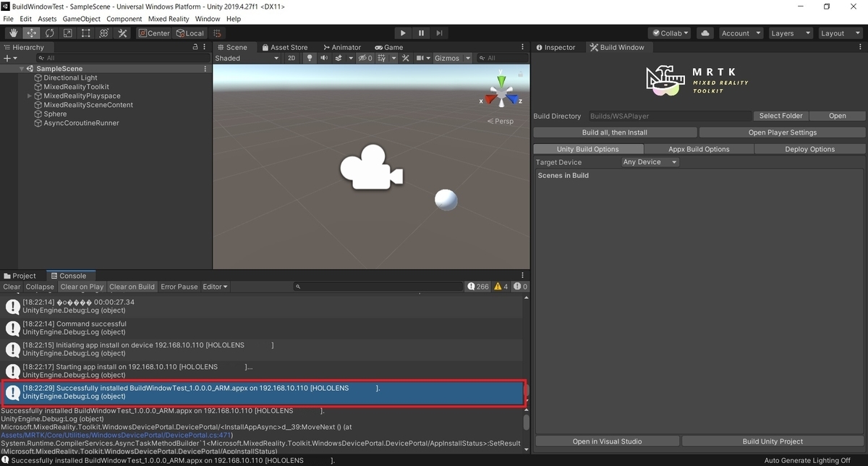Toggle 2D scene view mode
Viewport: 868px width, 466px height.
click(x=292, y=58)
